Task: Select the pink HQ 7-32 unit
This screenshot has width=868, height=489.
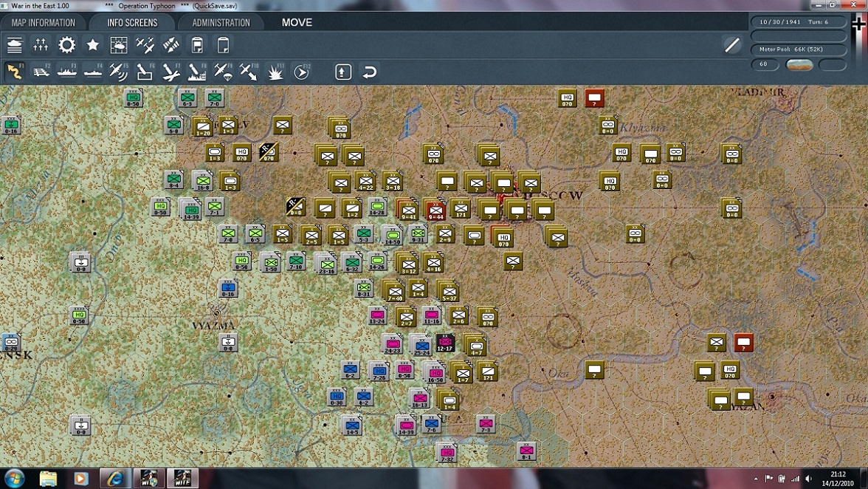Action: tap(446, 453)
